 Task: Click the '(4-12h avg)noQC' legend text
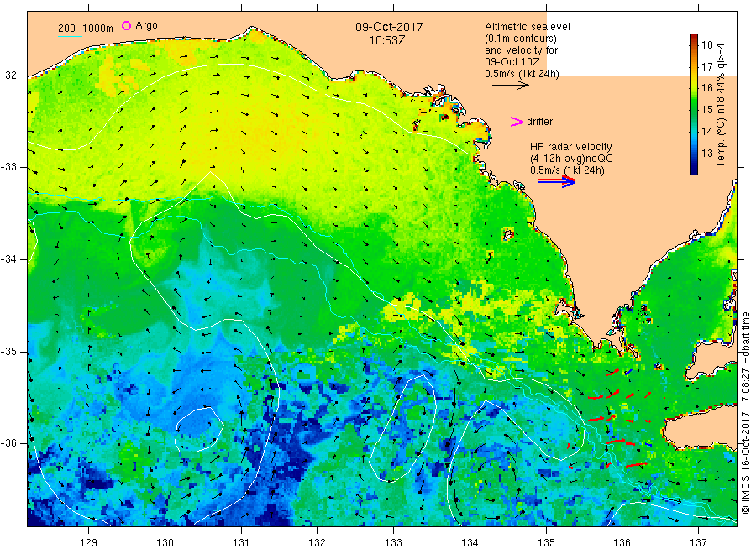pos(571,159)
